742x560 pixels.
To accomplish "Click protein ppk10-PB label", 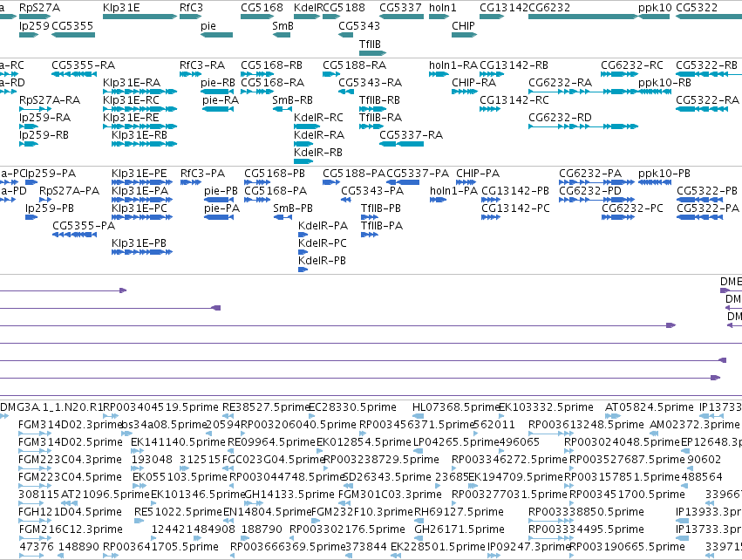I will [x=664, y=174].
